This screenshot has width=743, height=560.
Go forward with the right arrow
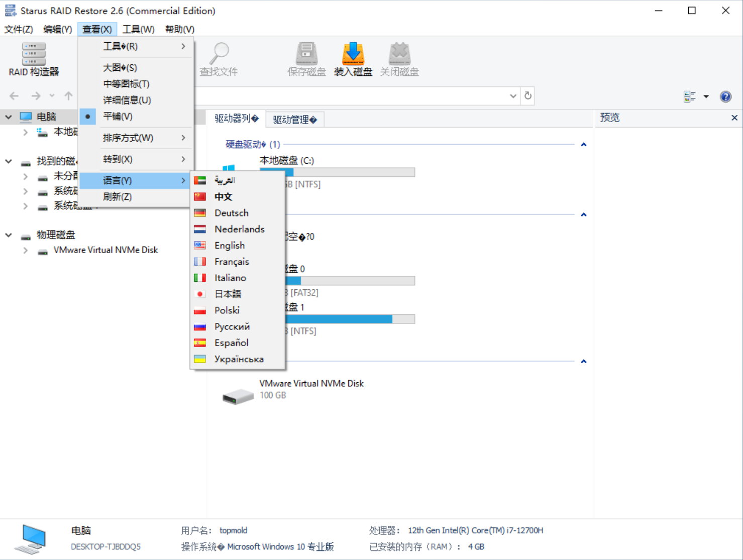pos(36,95)
